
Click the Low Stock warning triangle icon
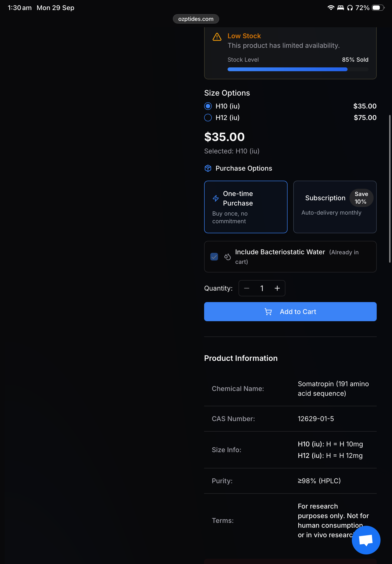[217, 37]
